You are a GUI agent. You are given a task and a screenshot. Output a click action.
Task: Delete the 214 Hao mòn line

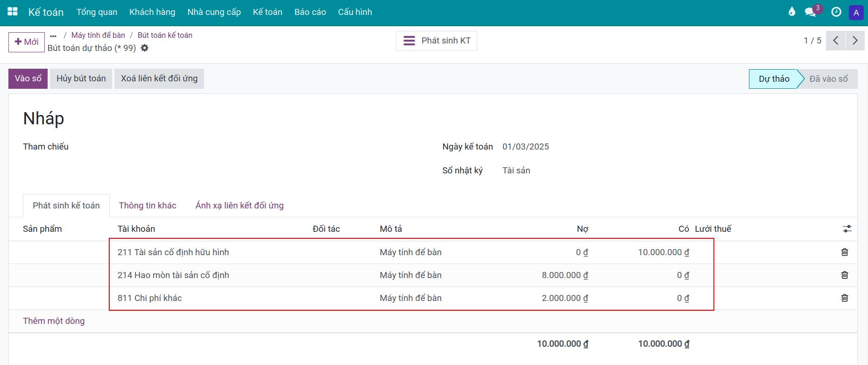coord(844,275)
